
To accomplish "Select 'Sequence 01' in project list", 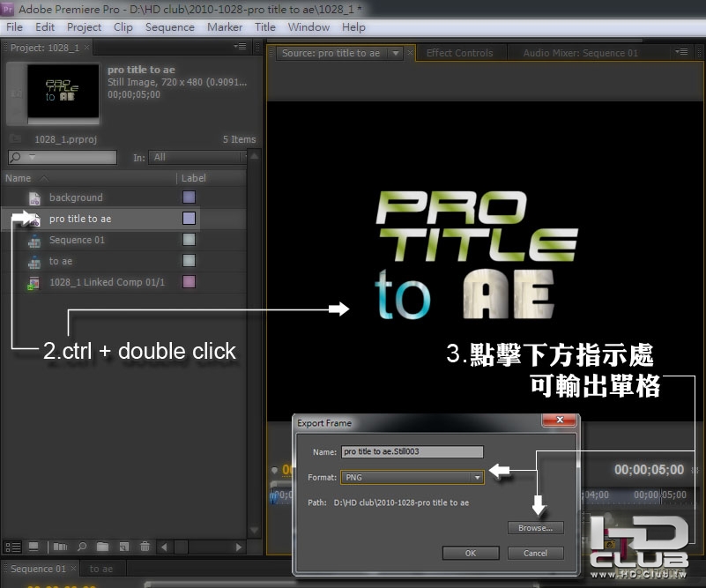I will click(77, 240).
